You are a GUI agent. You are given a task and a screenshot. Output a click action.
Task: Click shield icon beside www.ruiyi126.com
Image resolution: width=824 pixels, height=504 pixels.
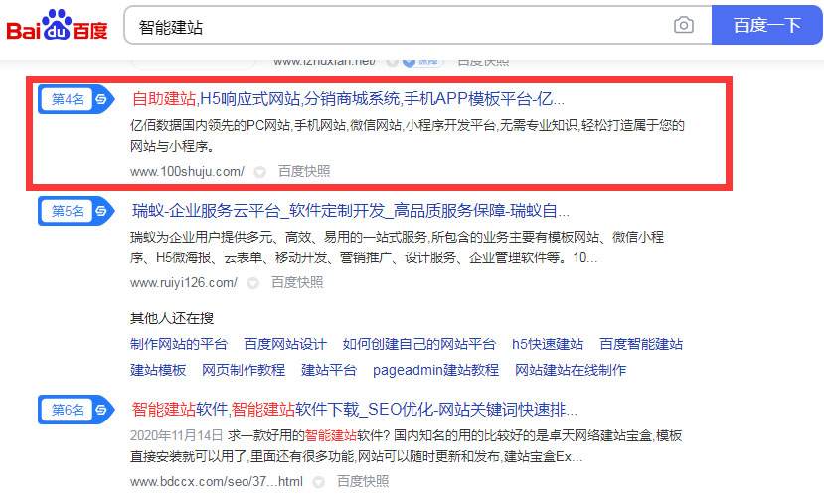point(253,283)
